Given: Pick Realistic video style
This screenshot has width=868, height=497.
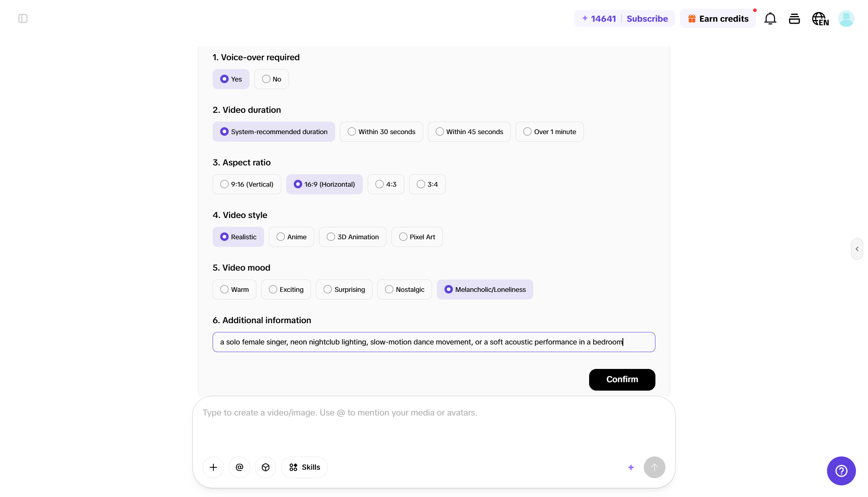Looking at the screenshot, I should tap(238, 237).
